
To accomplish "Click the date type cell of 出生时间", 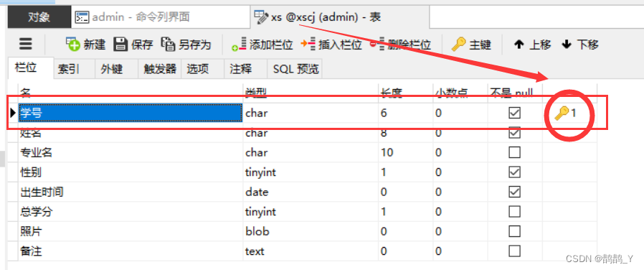I will tap(311, 192).
